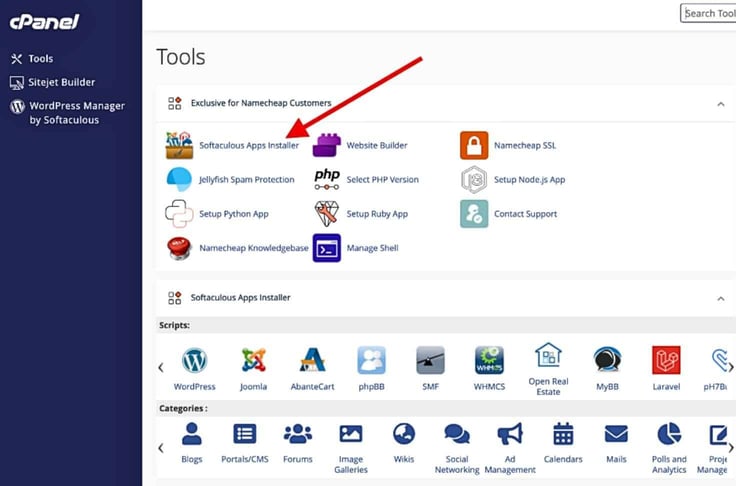The width and height of the screenshot is (736, 486).
Task: Open the Portals/CMS category icon
Action: pyautogui.click(x=245, y=433)
